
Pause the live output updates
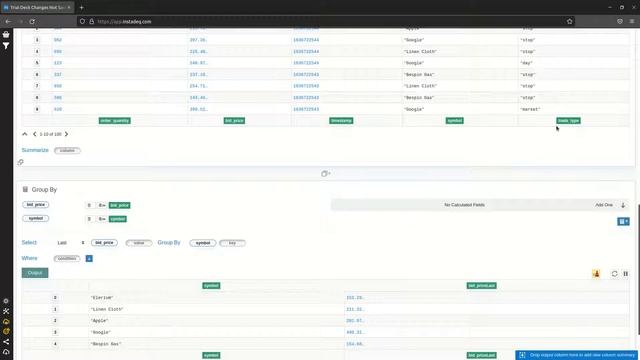click(x=626, y=274)
